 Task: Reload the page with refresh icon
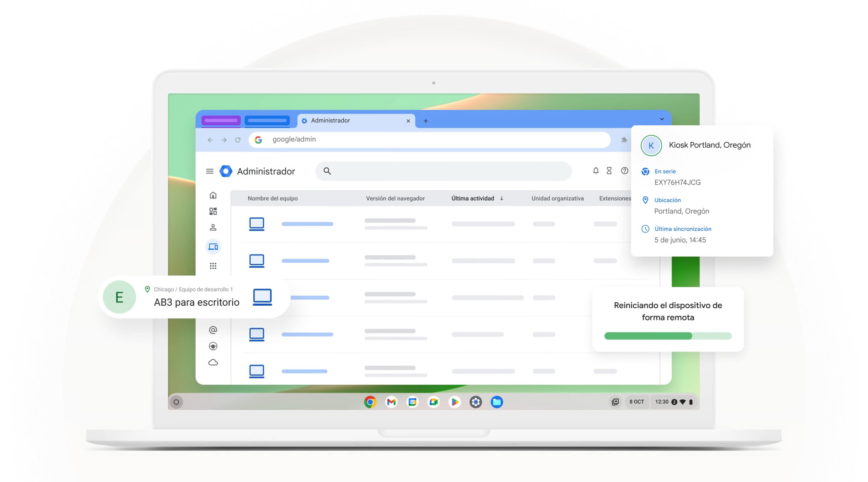tap(238, 140)
